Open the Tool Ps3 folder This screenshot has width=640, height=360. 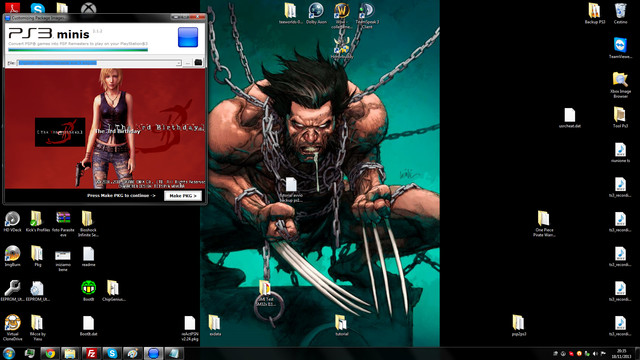620,118
